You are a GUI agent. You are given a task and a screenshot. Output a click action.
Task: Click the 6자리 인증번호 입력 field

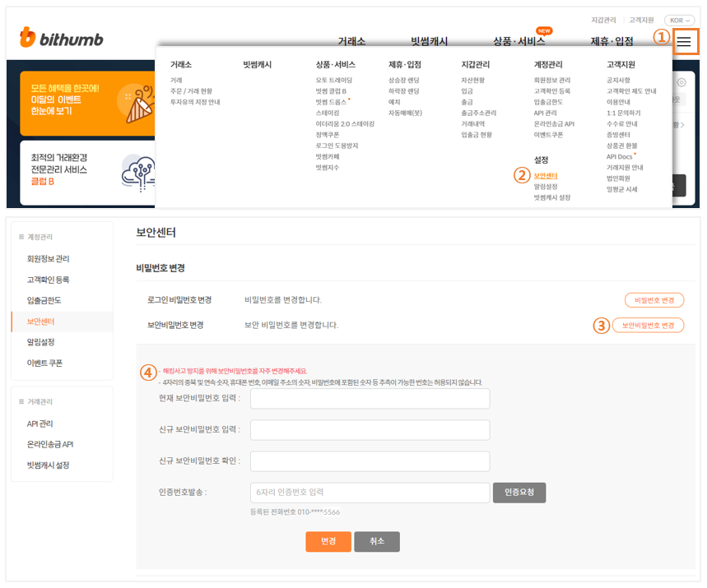(370, 493)
